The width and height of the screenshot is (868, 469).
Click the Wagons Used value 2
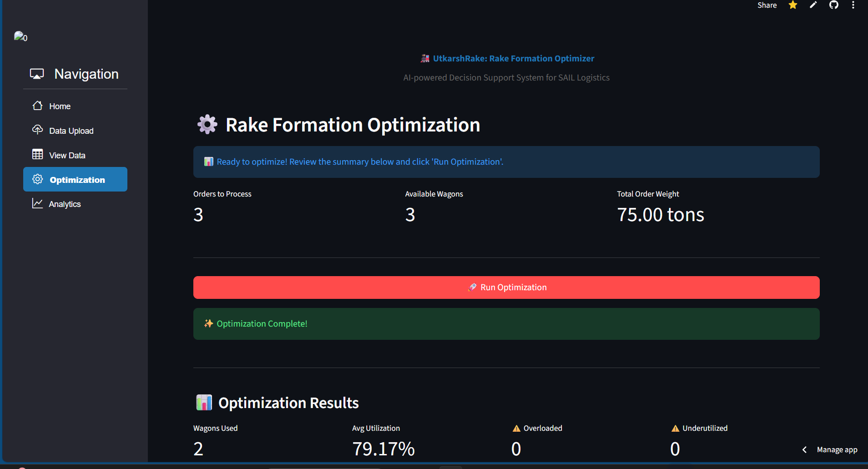tap(198, 449)
